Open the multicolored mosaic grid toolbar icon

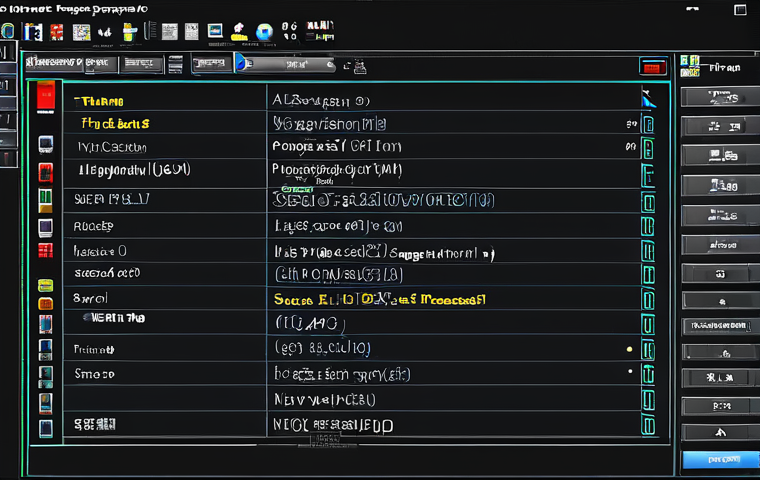tap(81, 32)
